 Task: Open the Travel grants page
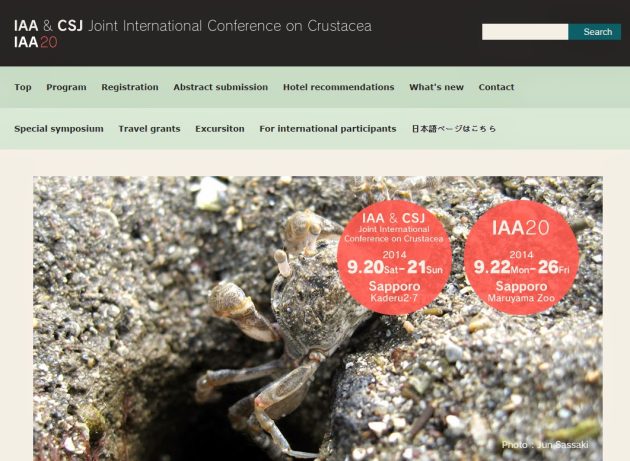[149, 129]
